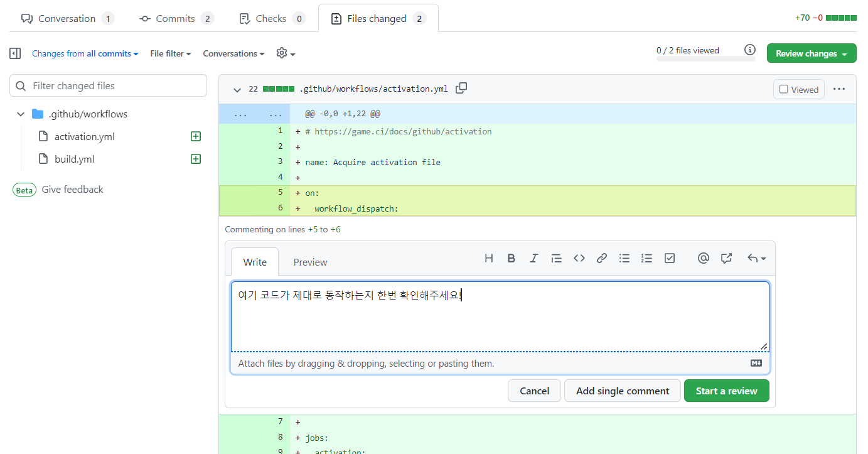Switch to the Preview tab
Screen dimensions: 868x454
pyautogui.click(x=310, y=262)
